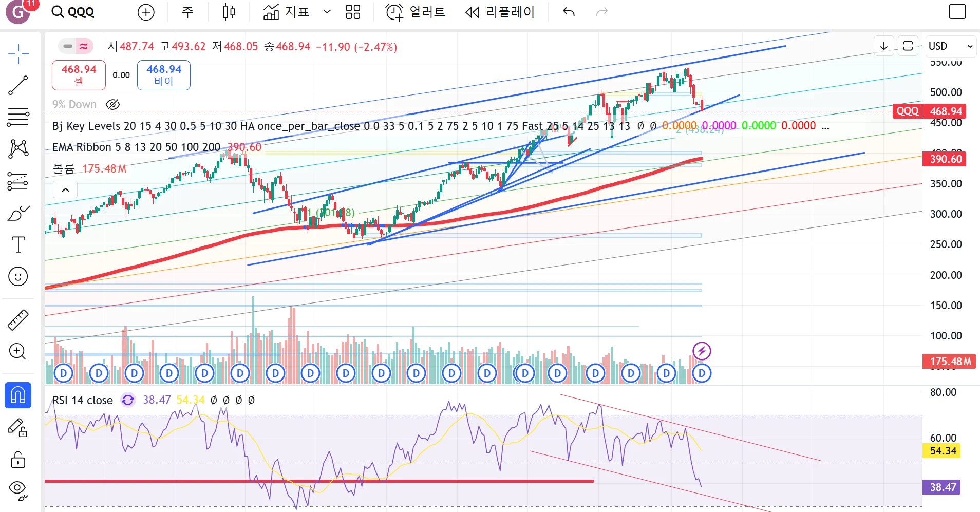The height and width of the screenshot is (512, 980).
Task: Click the 저468.05 low value
Action: [x=235, y=47]
